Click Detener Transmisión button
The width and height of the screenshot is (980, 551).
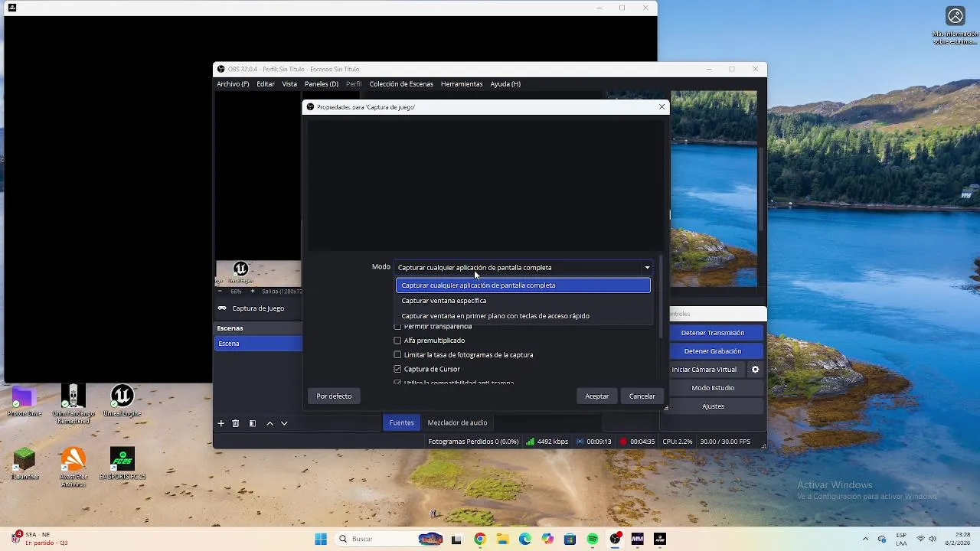713,333
